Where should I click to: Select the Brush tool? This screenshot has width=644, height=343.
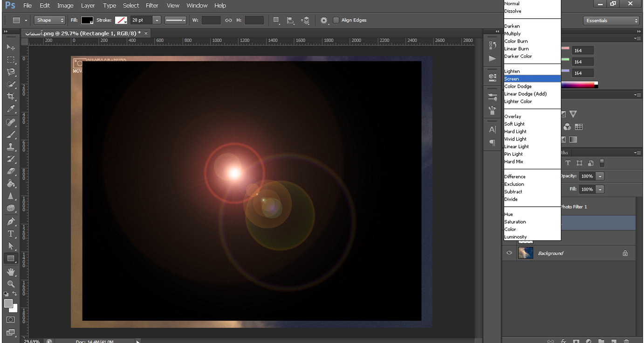click(x=11, y=135)
